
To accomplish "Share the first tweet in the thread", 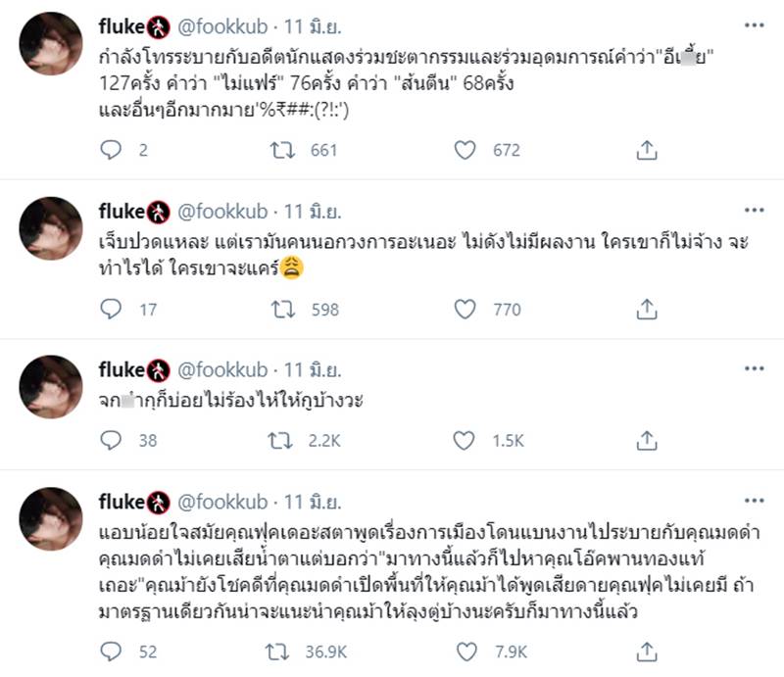I will coord(646,150).
